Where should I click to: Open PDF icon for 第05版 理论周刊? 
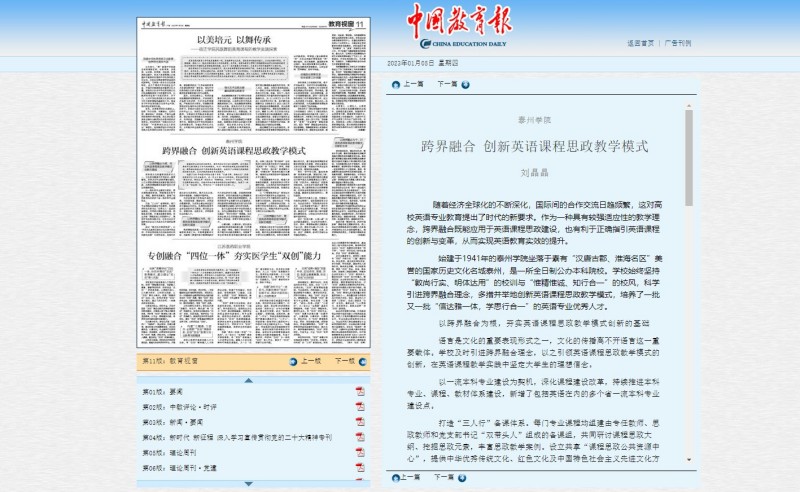click(359, 453)
